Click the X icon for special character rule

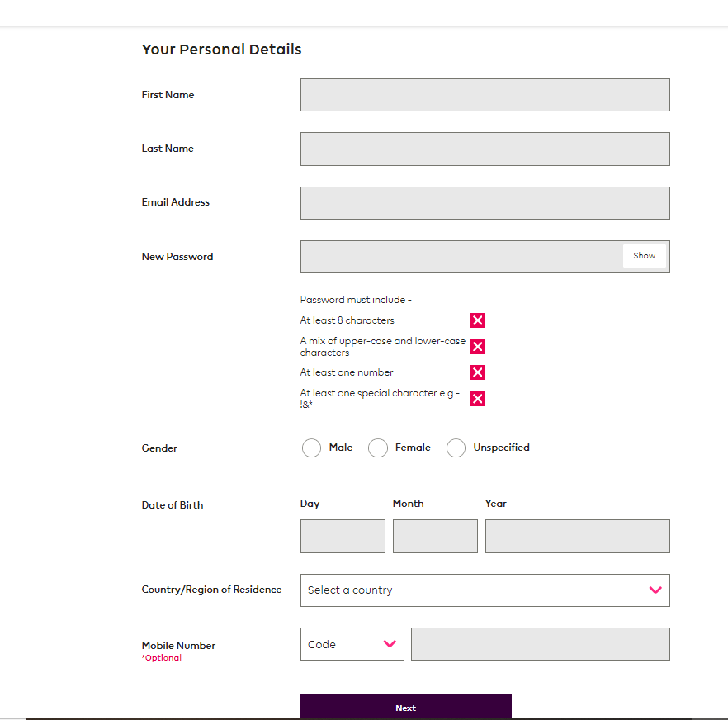click(x=477, y=399)
